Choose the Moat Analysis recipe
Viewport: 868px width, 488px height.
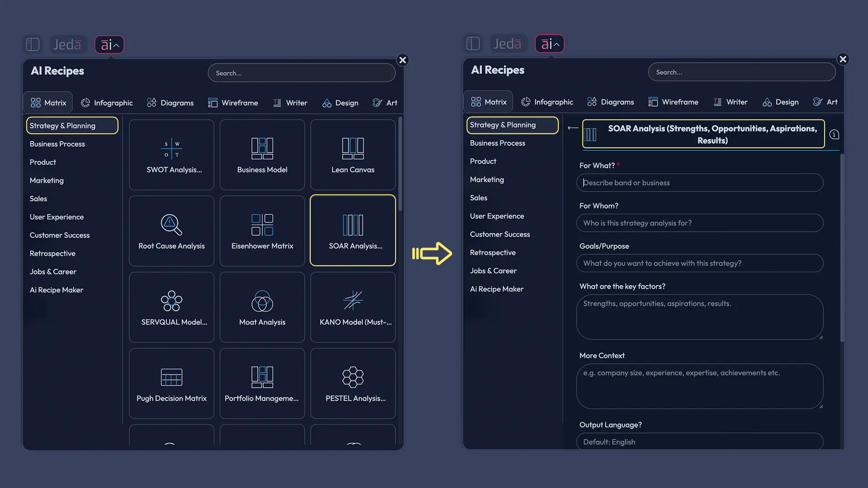point(262,307)
